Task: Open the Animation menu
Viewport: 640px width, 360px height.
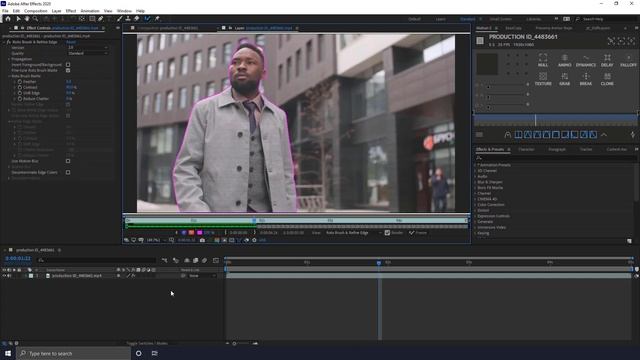Action: pos(90,11)
